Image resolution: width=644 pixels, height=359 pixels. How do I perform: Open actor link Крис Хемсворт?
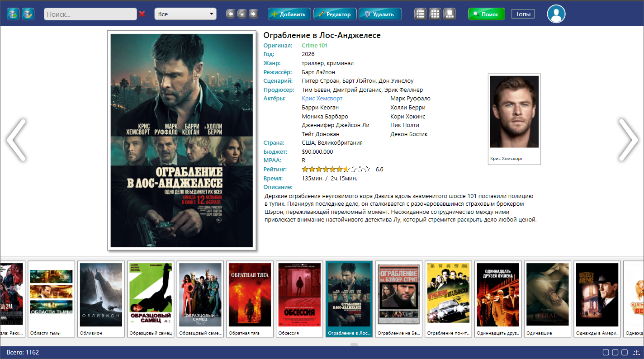pyautogui.click(x=322, y=99)
